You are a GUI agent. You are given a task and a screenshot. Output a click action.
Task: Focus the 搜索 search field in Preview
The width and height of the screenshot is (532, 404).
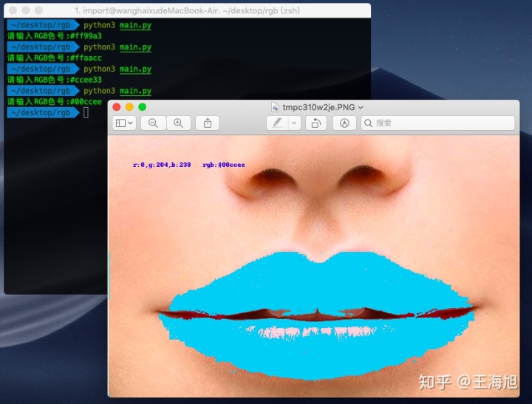pos(437,123)
